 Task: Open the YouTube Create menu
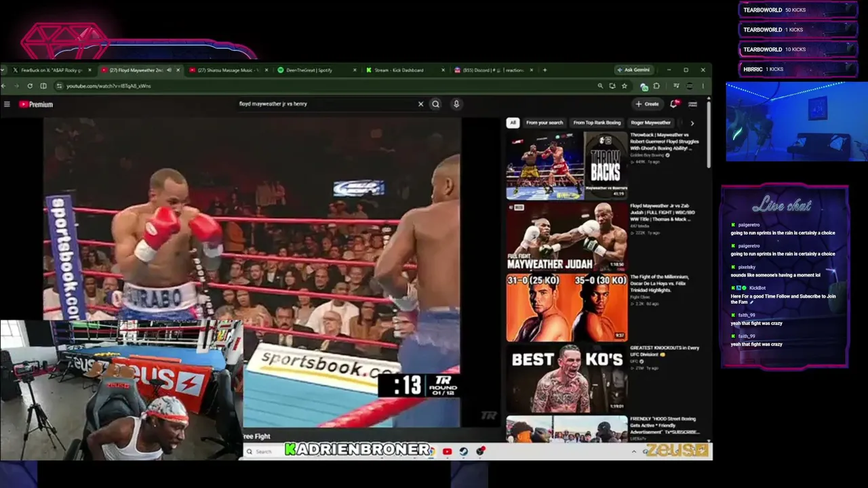pos(648,104)
